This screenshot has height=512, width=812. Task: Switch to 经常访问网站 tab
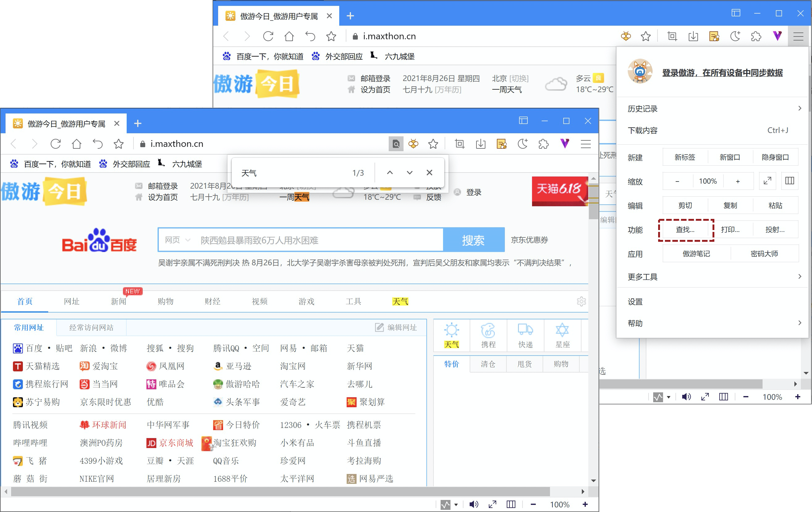pos(91,327)
